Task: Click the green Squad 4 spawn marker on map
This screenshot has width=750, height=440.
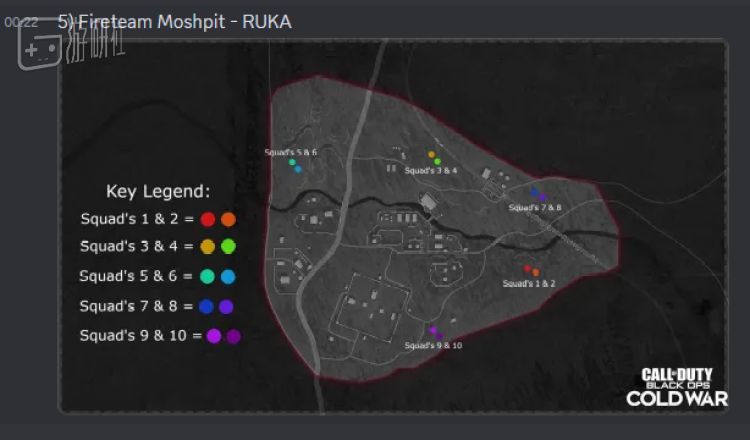Action: click(x=437, y=162)
